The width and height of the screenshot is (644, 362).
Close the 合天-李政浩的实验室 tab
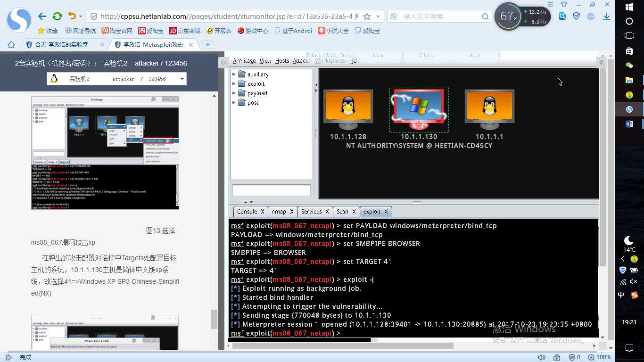102,45
